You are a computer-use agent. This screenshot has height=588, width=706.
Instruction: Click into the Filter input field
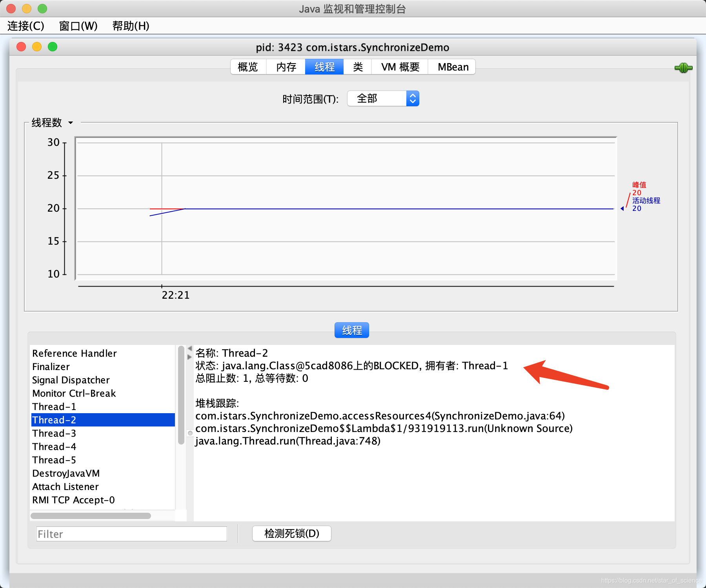tap(132, 534)
